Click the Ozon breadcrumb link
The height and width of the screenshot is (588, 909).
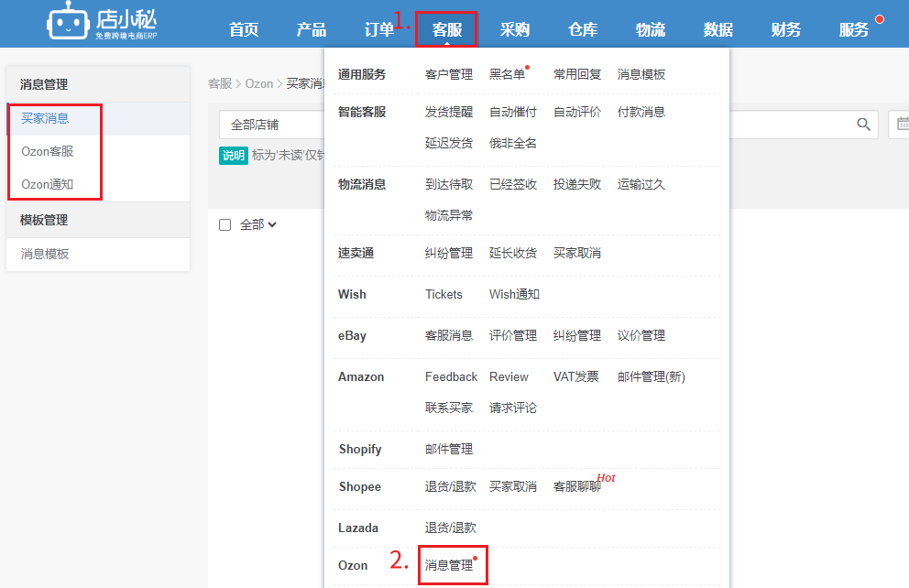[259, 84]
